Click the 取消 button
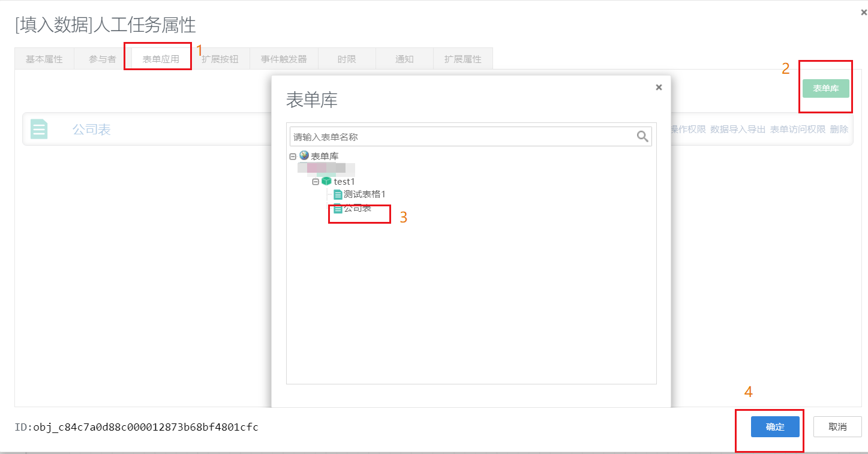 pyautogui.click(x=837, y=426)
